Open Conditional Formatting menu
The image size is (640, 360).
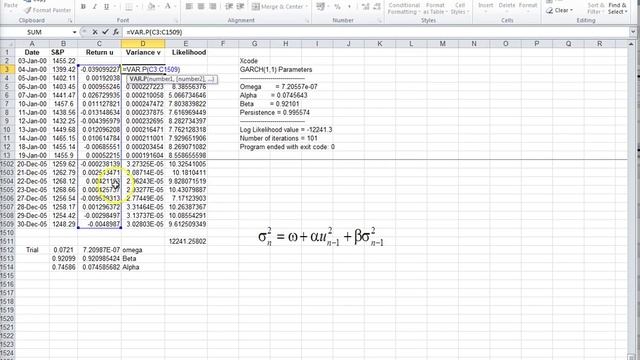[404, 8]
